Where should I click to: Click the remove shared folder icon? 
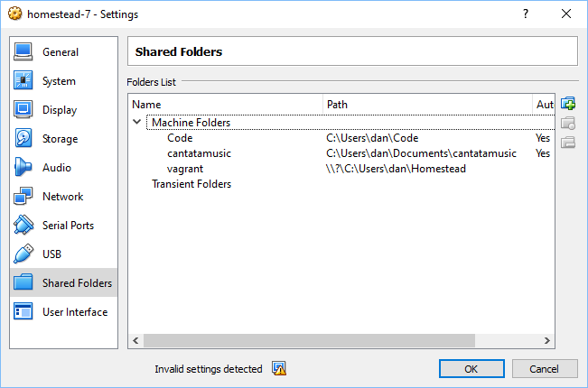(x=568, y=142)
